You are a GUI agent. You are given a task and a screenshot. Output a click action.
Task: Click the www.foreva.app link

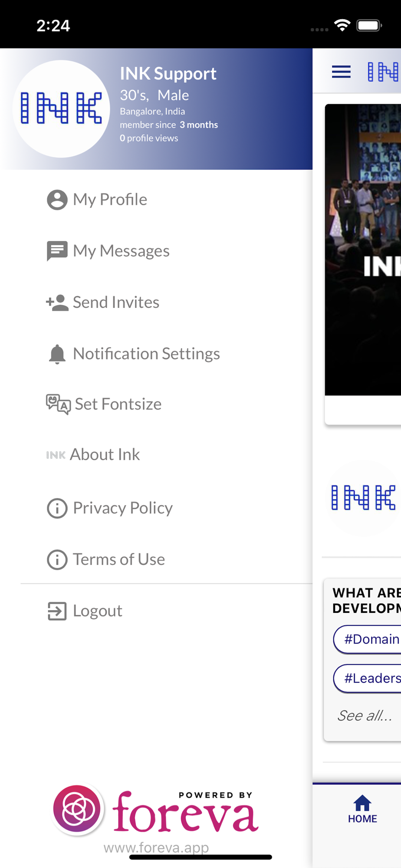[x=156, y=847]
